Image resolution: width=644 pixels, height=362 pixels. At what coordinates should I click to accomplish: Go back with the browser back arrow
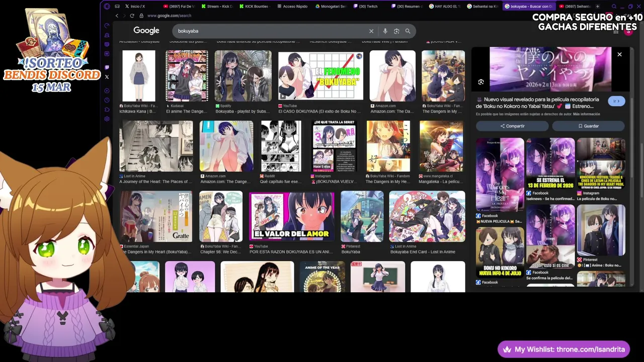[117, 16]
